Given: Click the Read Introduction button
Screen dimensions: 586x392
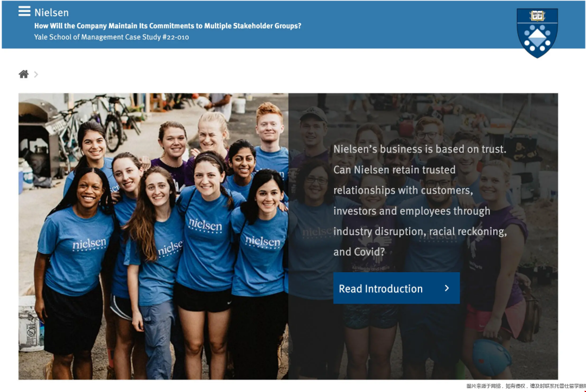Looking at the screenshot, I should (x=396, y=288).
